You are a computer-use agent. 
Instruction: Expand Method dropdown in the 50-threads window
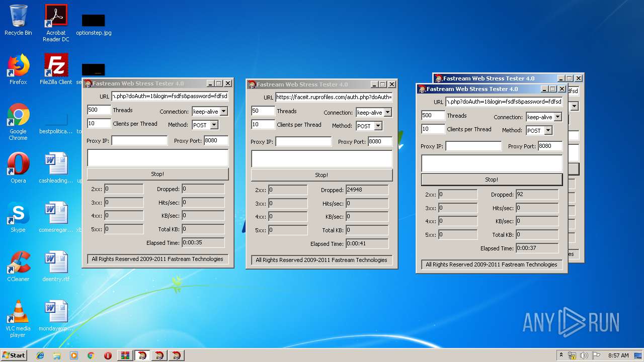tap(378, 126)
